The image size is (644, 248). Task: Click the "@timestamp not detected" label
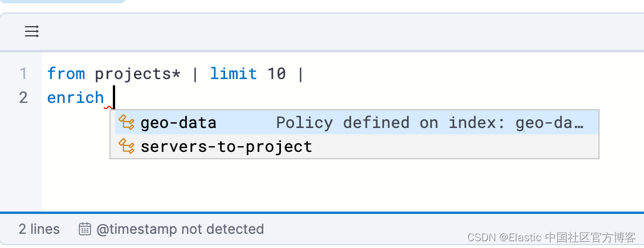click(x=180, y=229)
